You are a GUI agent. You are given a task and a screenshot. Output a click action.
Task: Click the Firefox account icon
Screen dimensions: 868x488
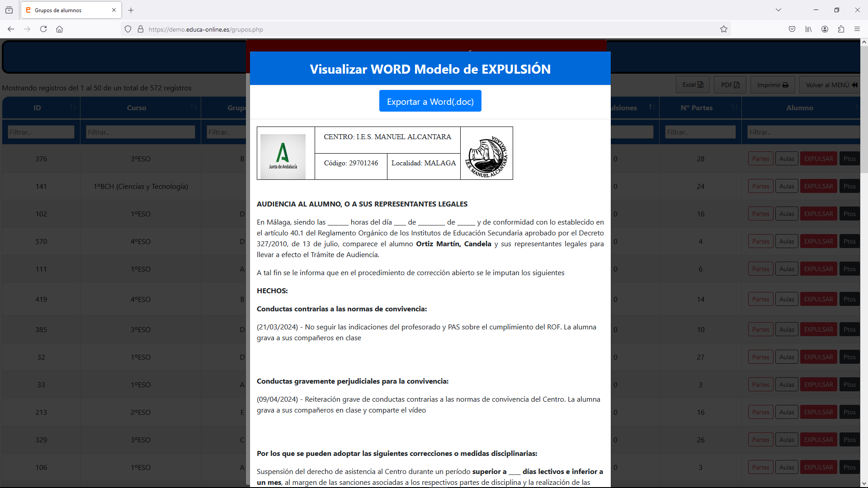click(x=825, y=29)
